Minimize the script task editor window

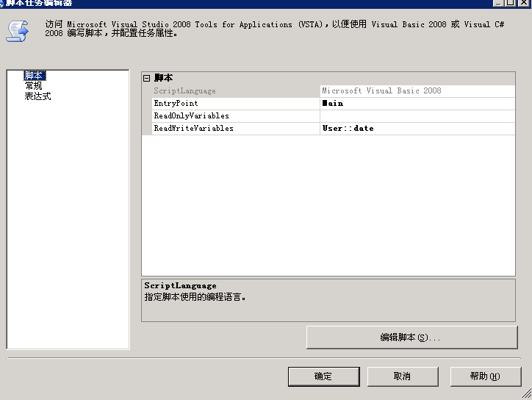(498, 3)
